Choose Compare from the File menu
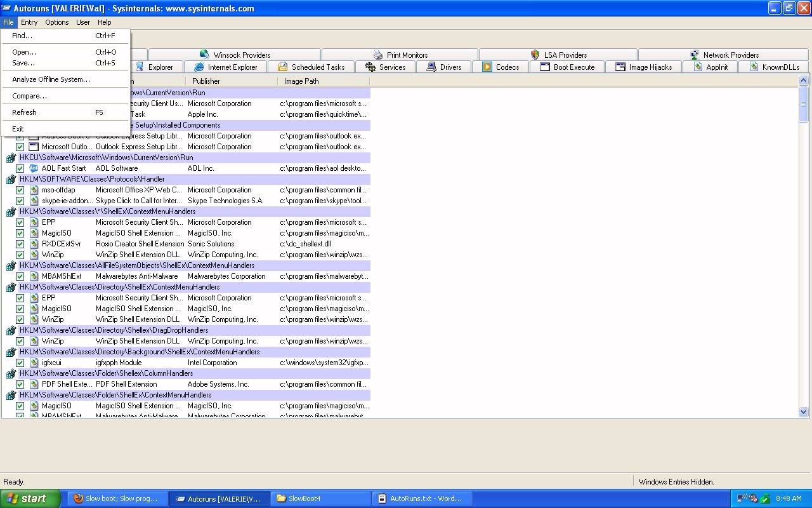Screen dimensions: 812x508 (66, 96)
